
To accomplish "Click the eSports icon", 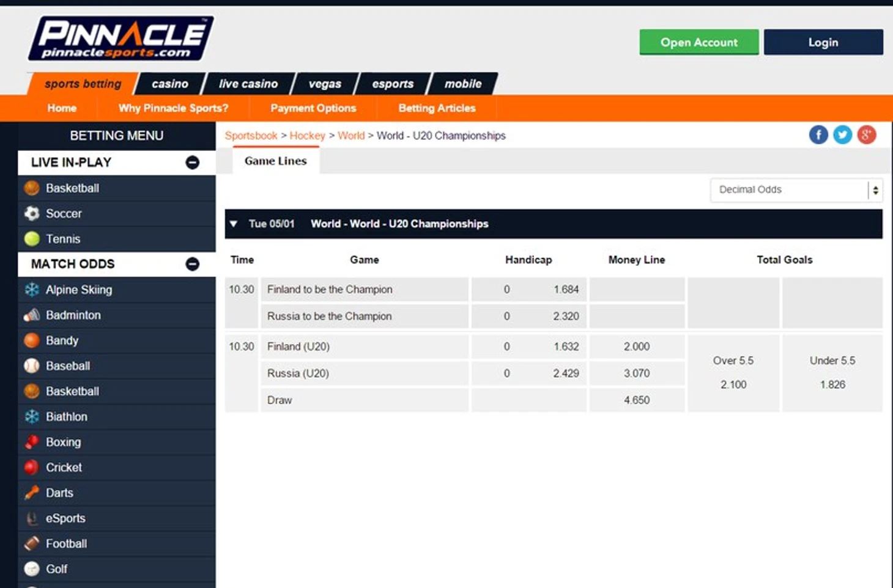I will click(x=32, y=518).
